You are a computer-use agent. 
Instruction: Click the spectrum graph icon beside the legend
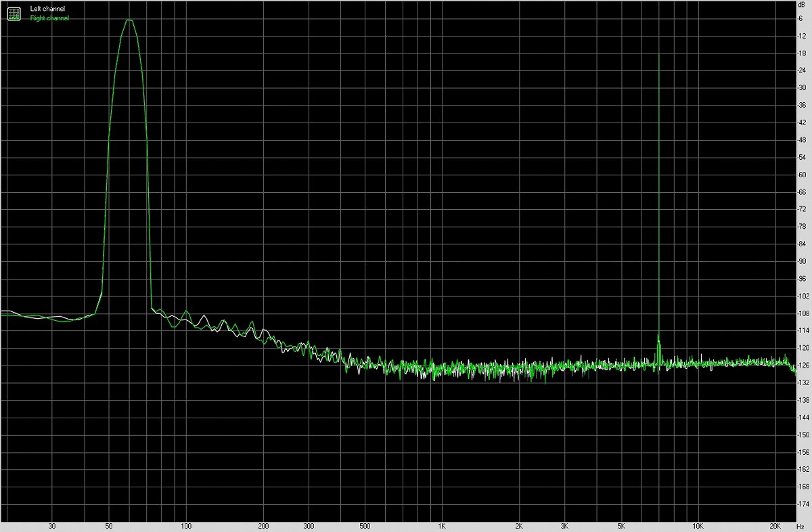14,13
